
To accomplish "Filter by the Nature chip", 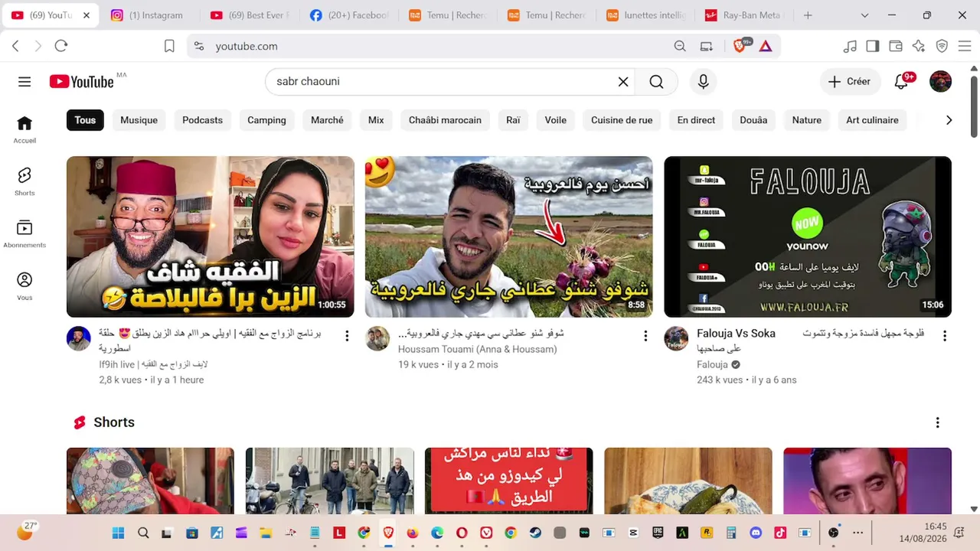I will [806, 120].
